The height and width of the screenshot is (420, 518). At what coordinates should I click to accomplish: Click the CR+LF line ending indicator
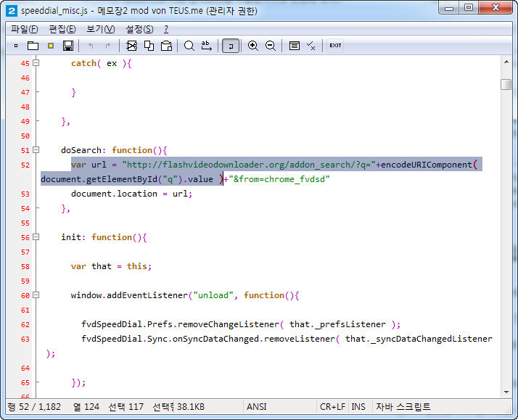click(332, 406)
